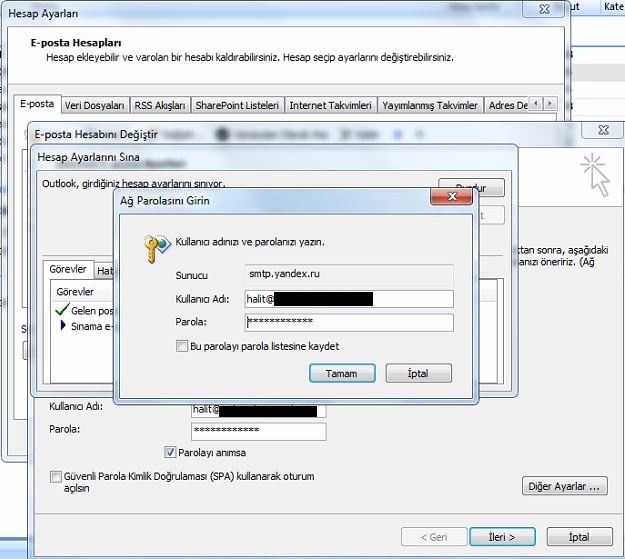
Task: Click the green checkmark next to Gelen posta task
Action: (x=63, y=311)
